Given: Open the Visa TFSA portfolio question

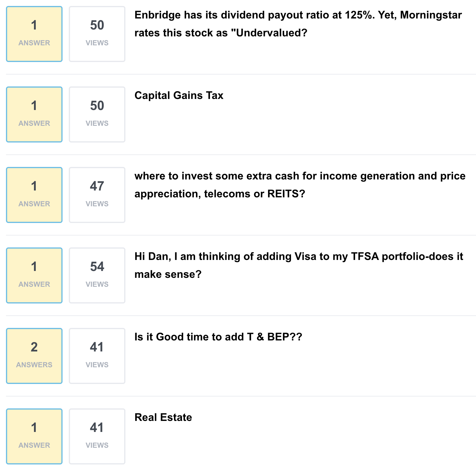Looking at the screenshot, I should click(x=298, y=256).
